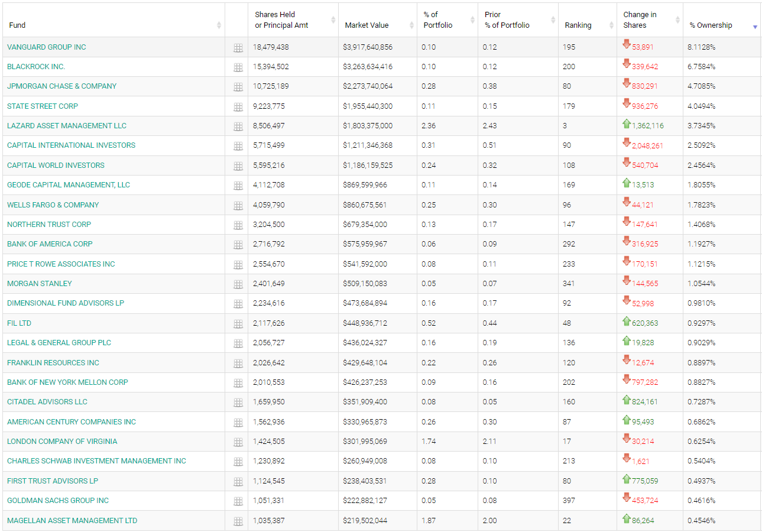Viewport: 762px width, 532px height.
Task: Open BLACKROCK INC. fund link
Action: [x=36, y=67]
